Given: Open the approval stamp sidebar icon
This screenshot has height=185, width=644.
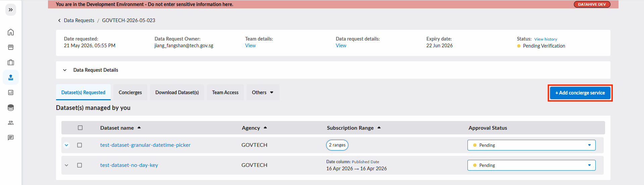Looking at the screenshot, I should coord(11,77).
